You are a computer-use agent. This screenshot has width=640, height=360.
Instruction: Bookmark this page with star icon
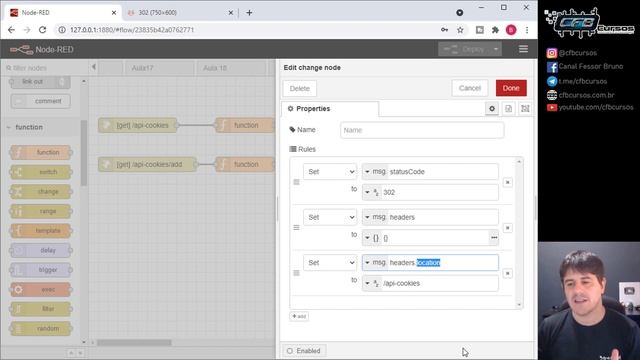[x=460, y=30]
